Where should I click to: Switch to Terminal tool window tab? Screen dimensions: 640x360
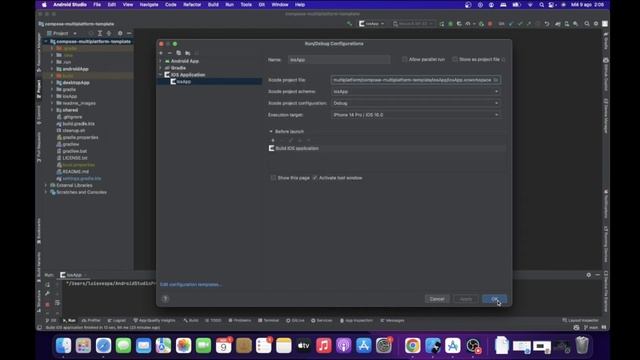point(269,320)
